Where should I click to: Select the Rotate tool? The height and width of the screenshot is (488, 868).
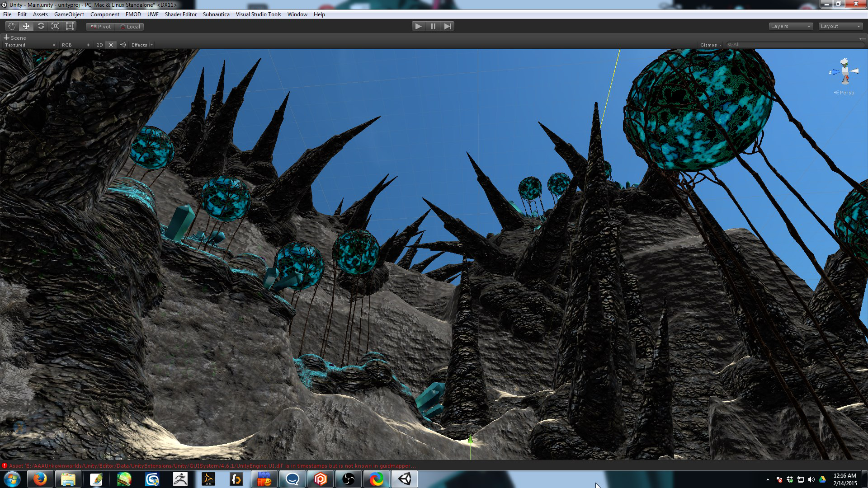pyautogui.click(x=41, y=26)
